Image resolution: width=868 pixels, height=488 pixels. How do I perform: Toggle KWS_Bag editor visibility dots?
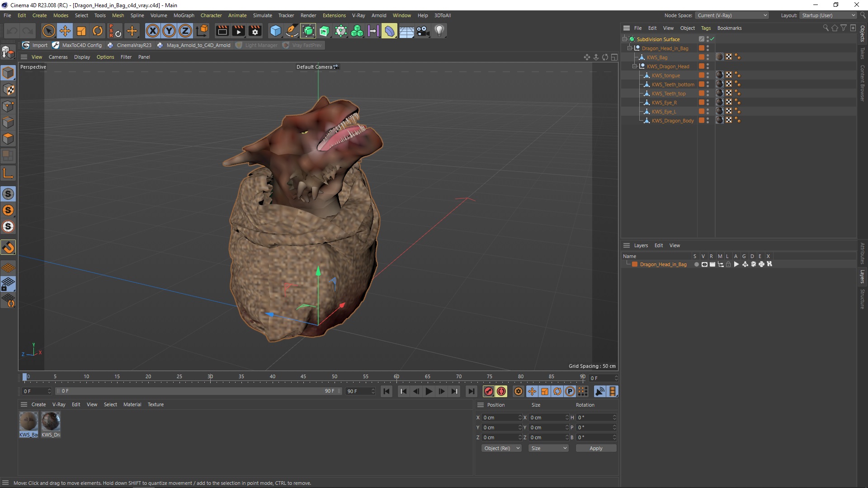pyautogui.click(x=708, y=57)
